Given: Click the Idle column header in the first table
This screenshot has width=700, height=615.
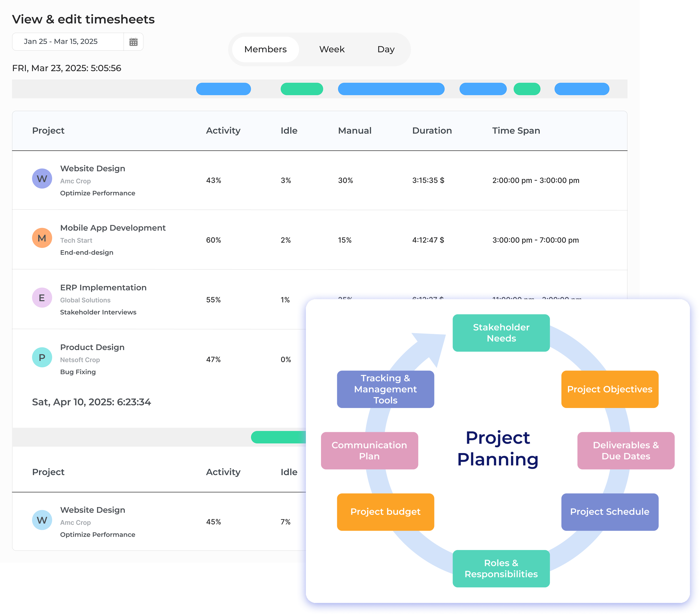Looking at the screenshot, I should (x=289, y=131).
